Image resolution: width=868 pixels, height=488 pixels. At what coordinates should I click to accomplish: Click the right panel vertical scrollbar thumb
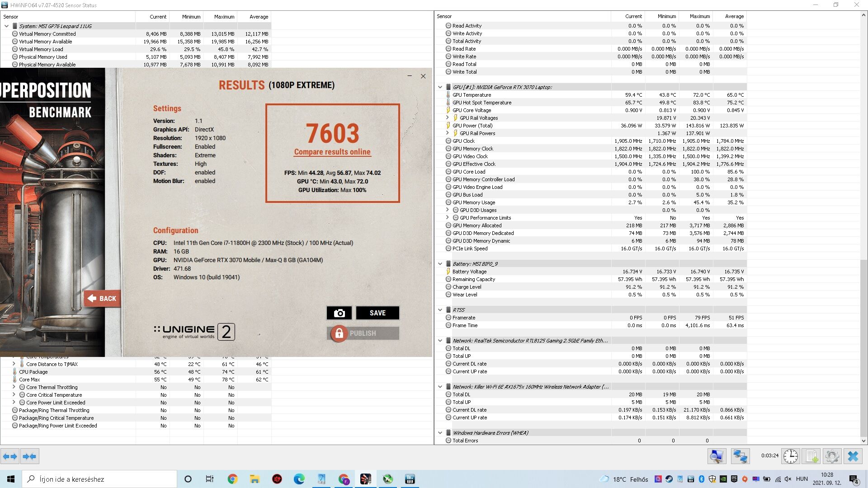tap(863, 348)
